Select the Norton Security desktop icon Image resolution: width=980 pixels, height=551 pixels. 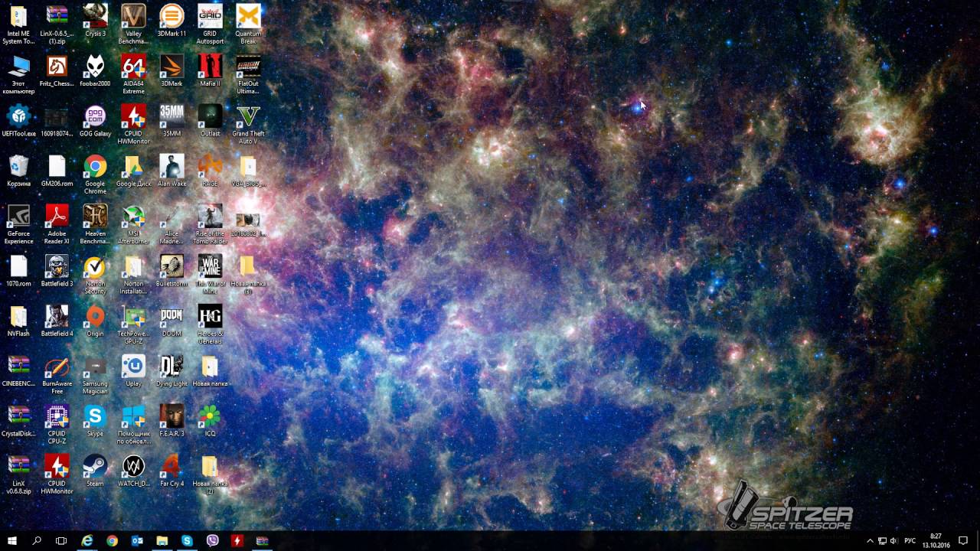pyautogui.click(x=95, y=275)
